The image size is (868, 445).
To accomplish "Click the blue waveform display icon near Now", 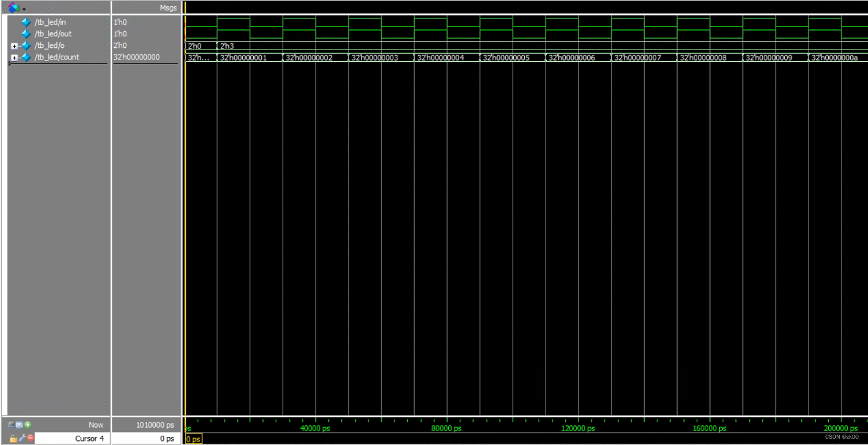I will pyautogui.click(x=20, y=425).
